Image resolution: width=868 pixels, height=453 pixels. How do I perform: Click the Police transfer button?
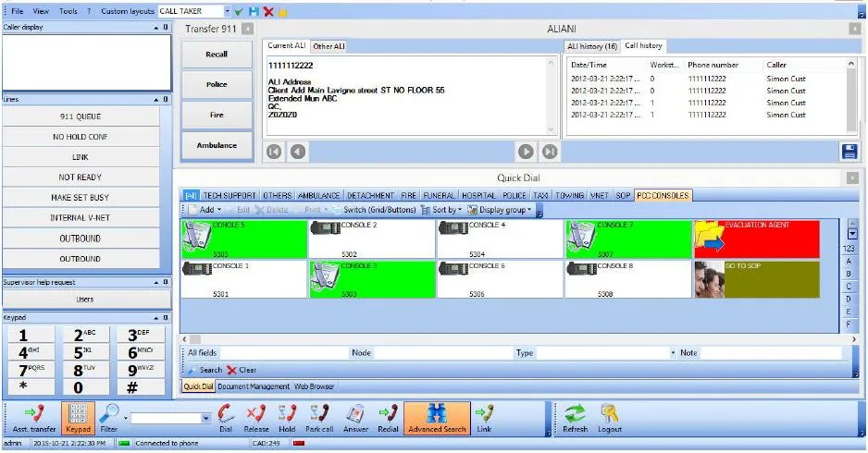[x=217, y=85]
